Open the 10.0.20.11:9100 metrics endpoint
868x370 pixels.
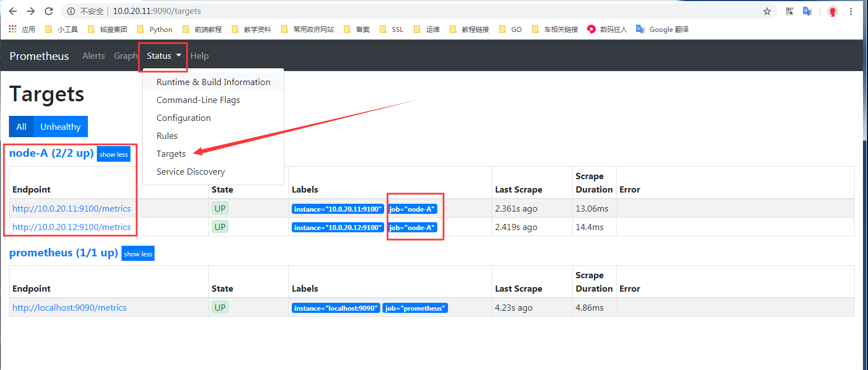(x=72, y=209)
